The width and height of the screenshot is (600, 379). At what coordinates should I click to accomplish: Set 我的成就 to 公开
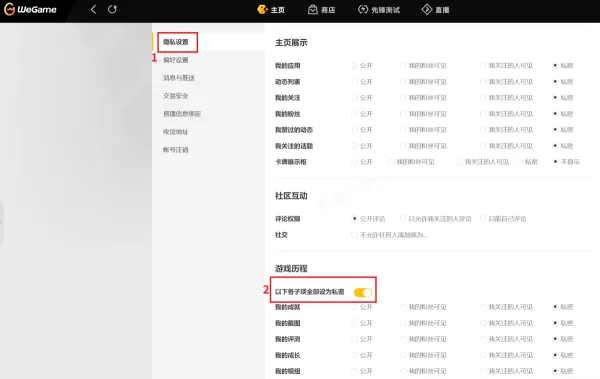click(x=354, y=307)
